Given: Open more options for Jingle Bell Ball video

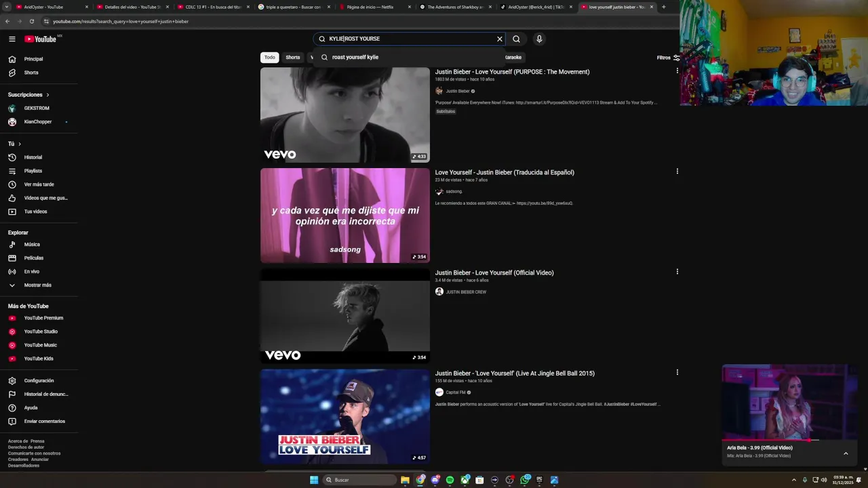Looking at the screenshot, I should (677, 372).
